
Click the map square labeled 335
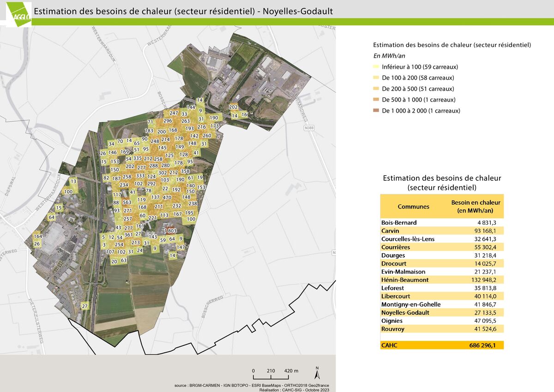[x=138, y=158]
